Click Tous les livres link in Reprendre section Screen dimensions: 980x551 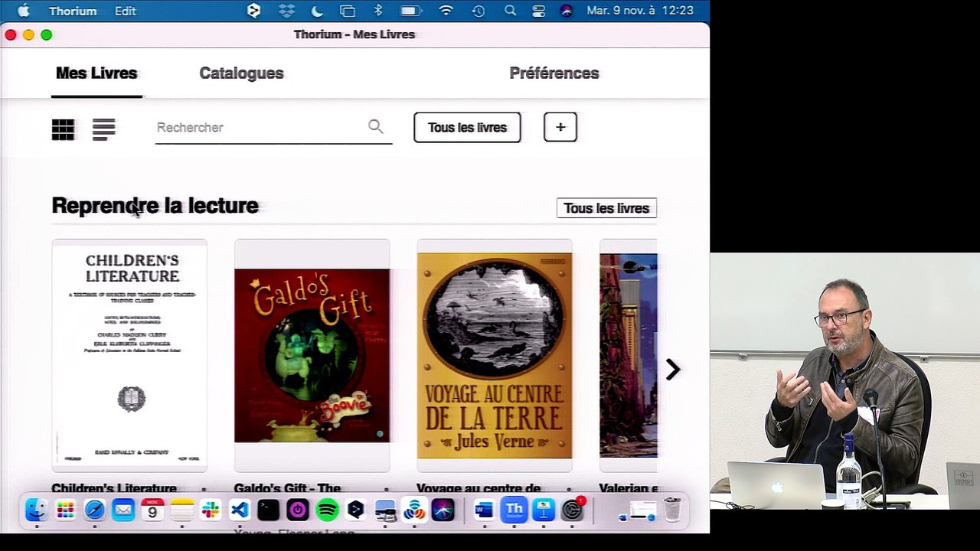pos(606,208)
